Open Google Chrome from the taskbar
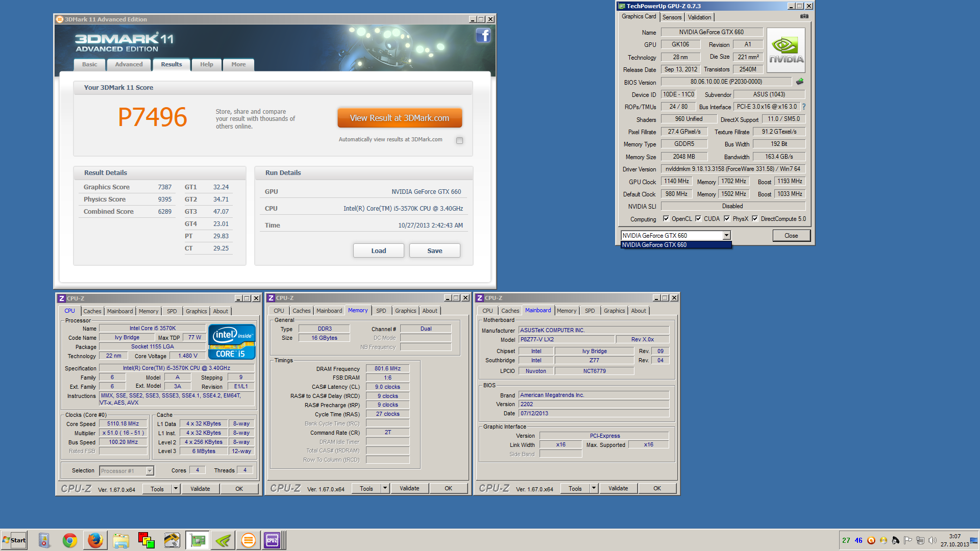 (x=70, y=540)
